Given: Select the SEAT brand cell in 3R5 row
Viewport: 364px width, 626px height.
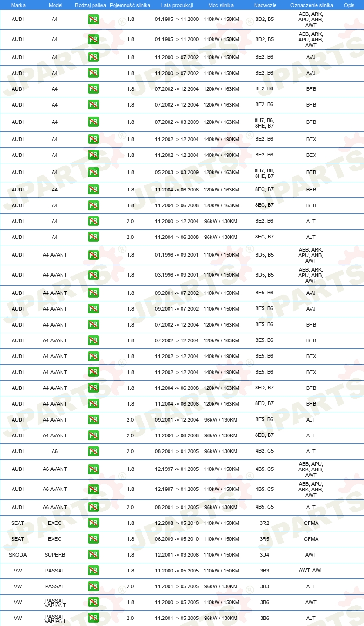Looking at the screenshot, I should point(18,539).
